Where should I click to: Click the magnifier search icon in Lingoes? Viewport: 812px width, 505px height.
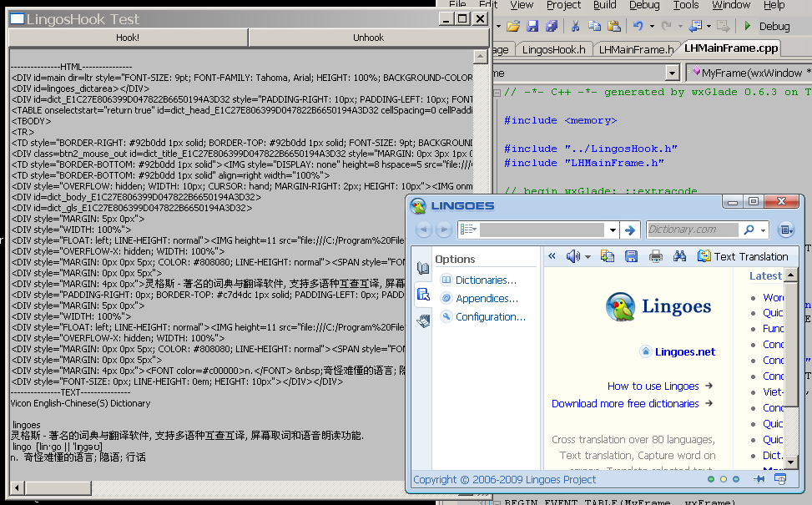pyautogui.click(x=749, y=230)
